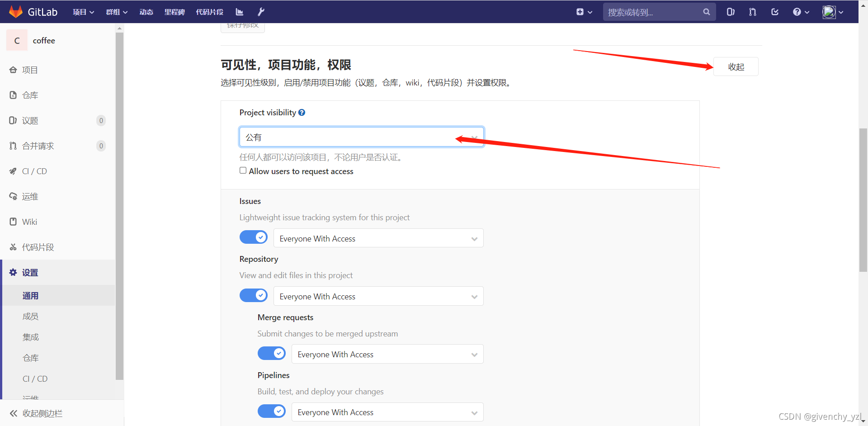Open the 里程碑 top navigation item
This screenshot has height=426, width=868.
[x=175, y=12]
